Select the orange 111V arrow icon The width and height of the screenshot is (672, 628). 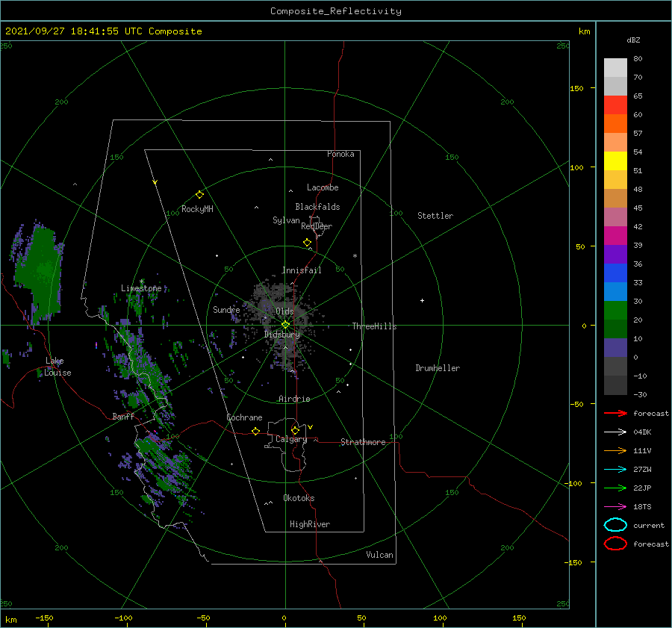click(615, 450)
